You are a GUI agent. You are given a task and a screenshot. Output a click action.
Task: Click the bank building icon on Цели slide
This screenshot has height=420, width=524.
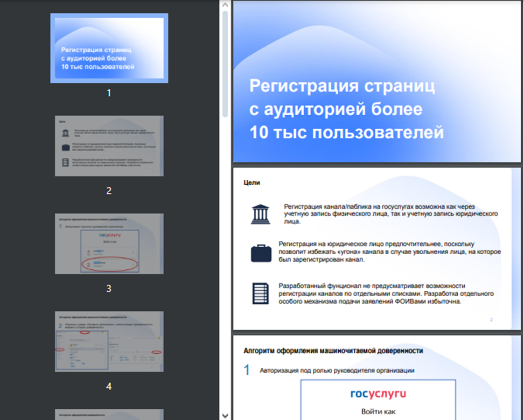point(261,214)
